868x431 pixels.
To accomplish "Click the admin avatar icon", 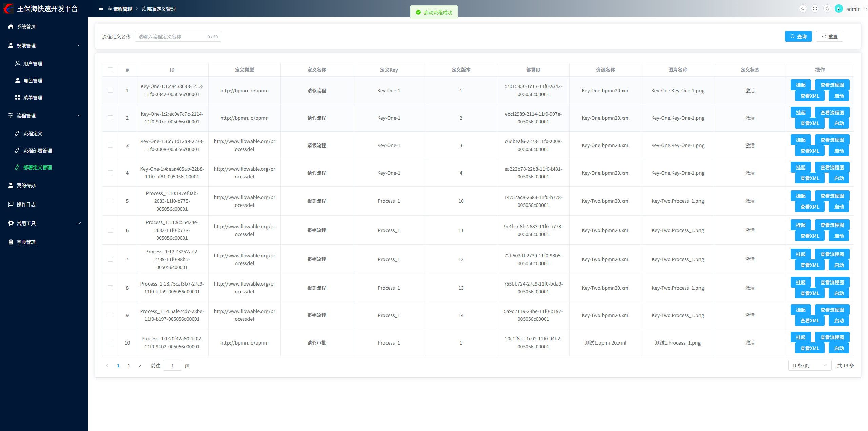I will (x=839, y=9).
